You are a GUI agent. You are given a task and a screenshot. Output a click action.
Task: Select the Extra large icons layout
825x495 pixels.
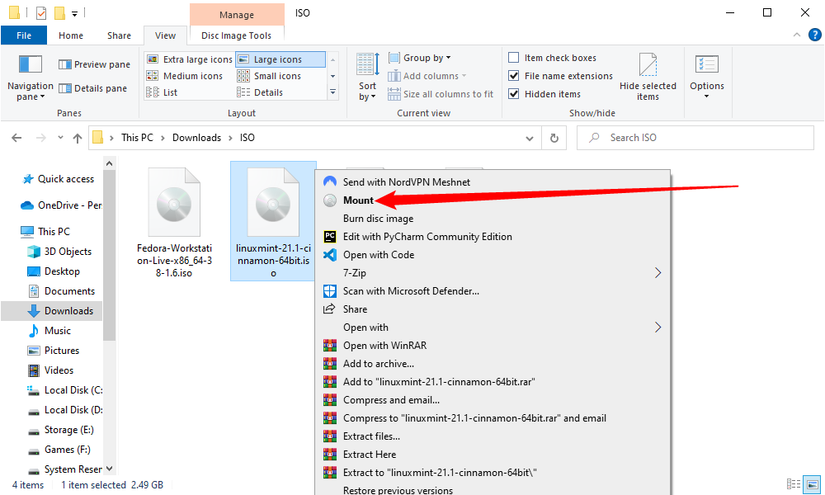[x=190, y=59]
